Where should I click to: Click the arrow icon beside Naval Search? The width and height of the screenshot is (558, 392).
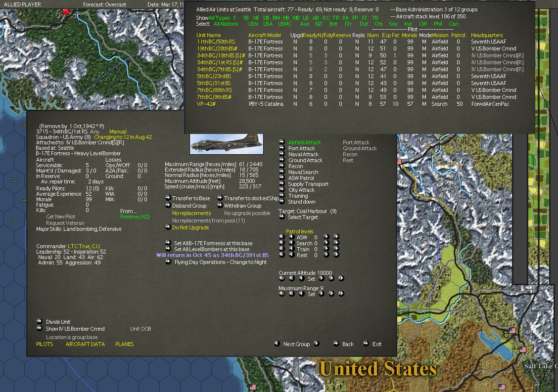[282, 172]
